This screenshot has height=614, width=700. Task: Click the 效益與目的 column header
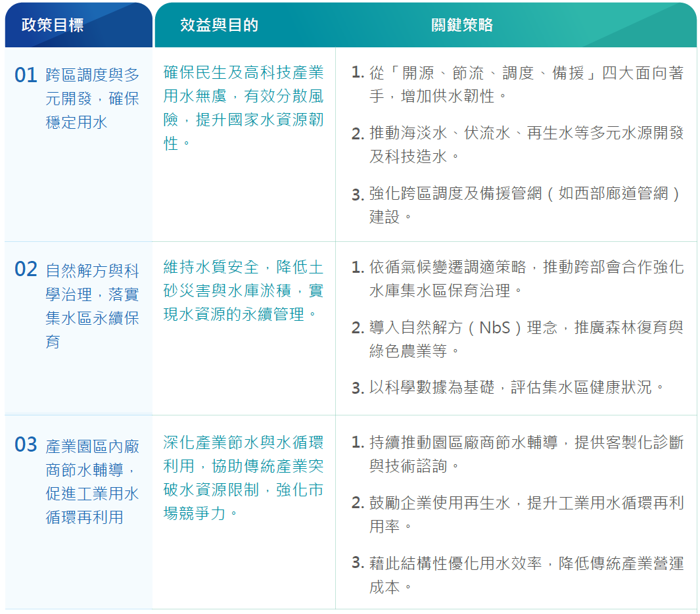coord(219,25)
